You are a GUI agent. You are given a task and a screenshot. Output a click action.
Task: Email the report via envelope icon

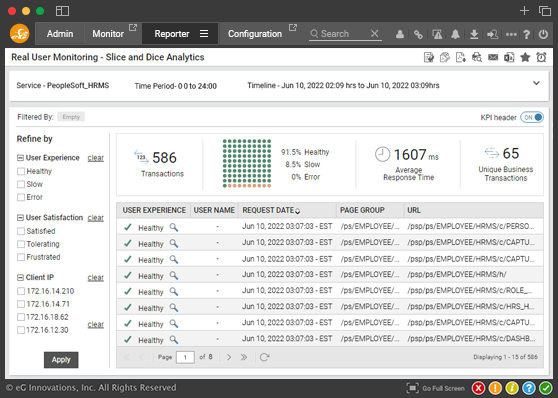[x=493, y=57]
